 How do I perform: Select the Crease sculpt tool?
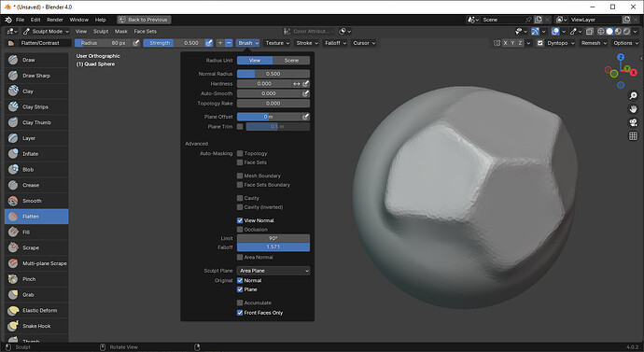pos(36,185)
